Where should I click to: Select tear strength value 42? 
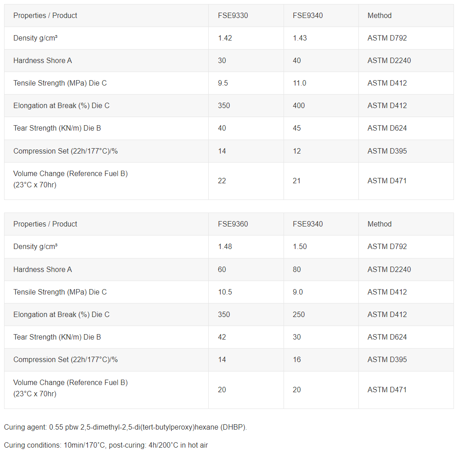[x=222, y=337]
